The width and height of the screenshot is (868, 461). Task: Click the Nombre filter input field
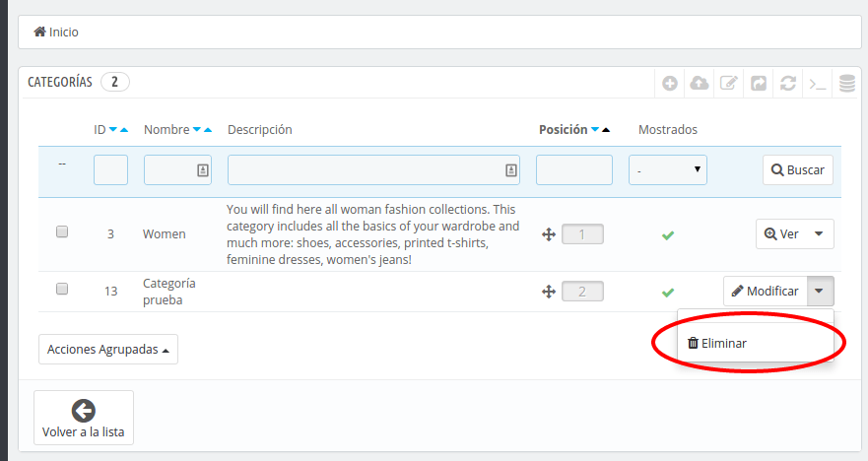coord(177,169)
